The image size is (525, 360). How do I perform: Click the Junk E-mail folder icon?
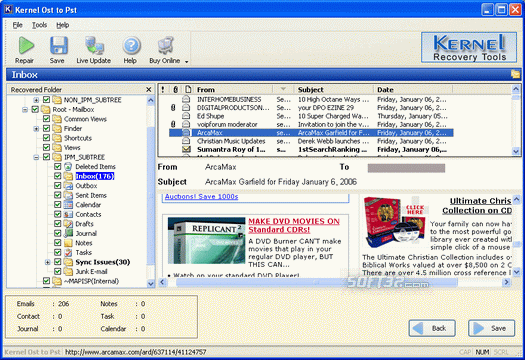68,271
